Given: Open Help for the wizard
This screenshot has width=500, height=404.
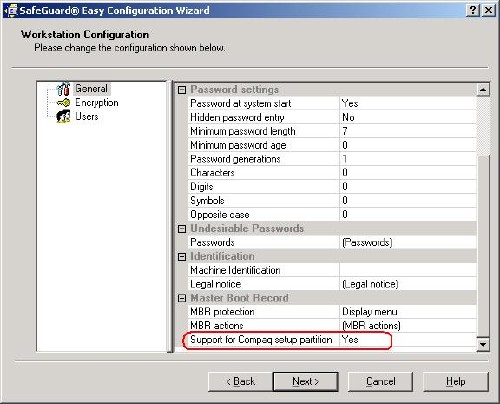Looking at the screenshot, I should 456,381.
